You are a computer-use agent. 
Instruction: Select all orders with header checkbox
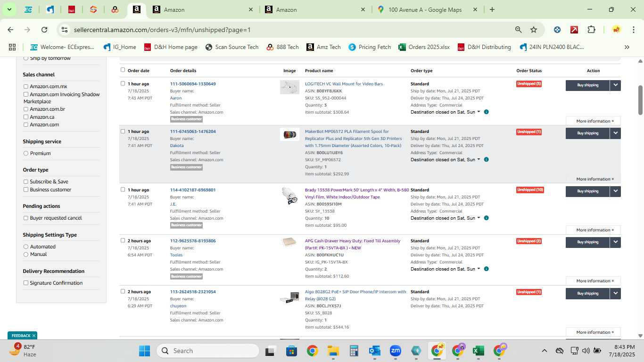coord(123,70)
